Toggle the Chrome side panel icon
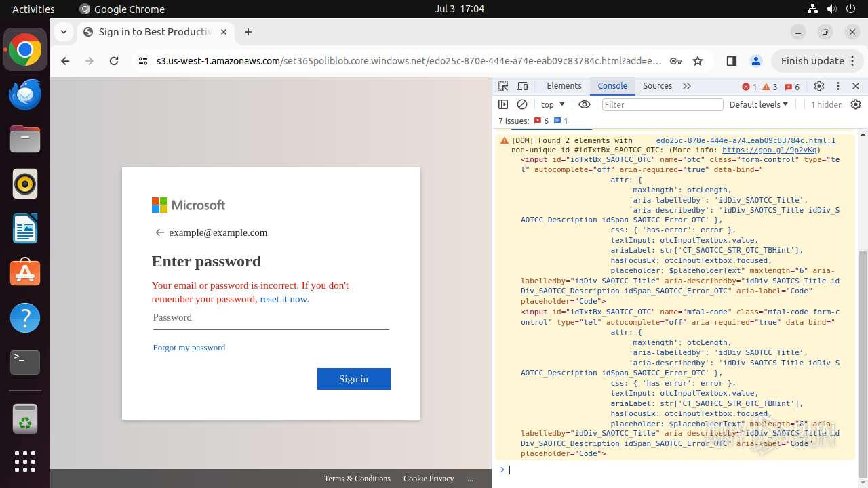Image resolution: width=868 pixels, height=488 pixels. click(x=731, y=61)
